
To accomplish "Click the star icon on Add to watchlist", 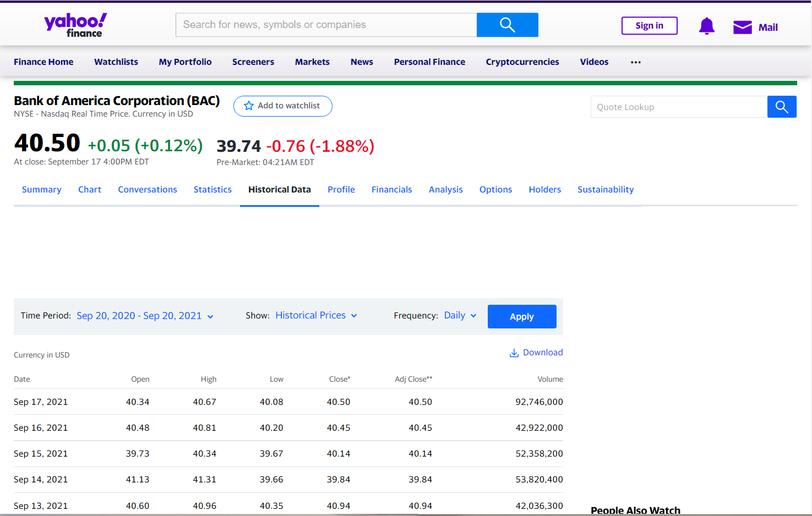I will coord(249,106).
